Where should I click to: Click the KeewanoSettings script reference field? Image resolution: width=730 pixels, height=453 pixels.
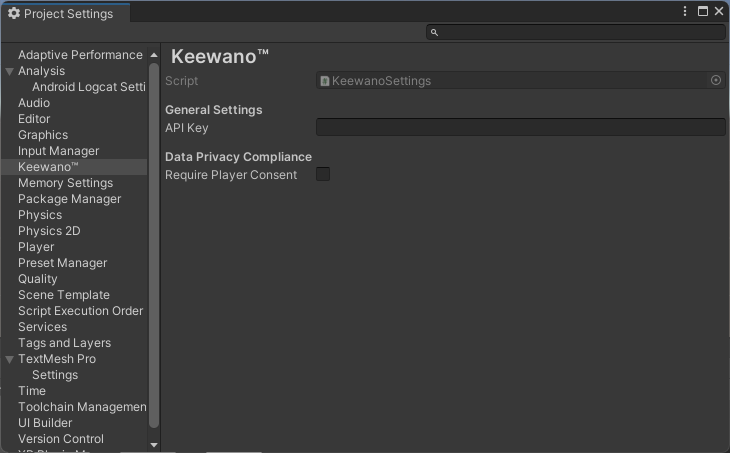(520, 81)
